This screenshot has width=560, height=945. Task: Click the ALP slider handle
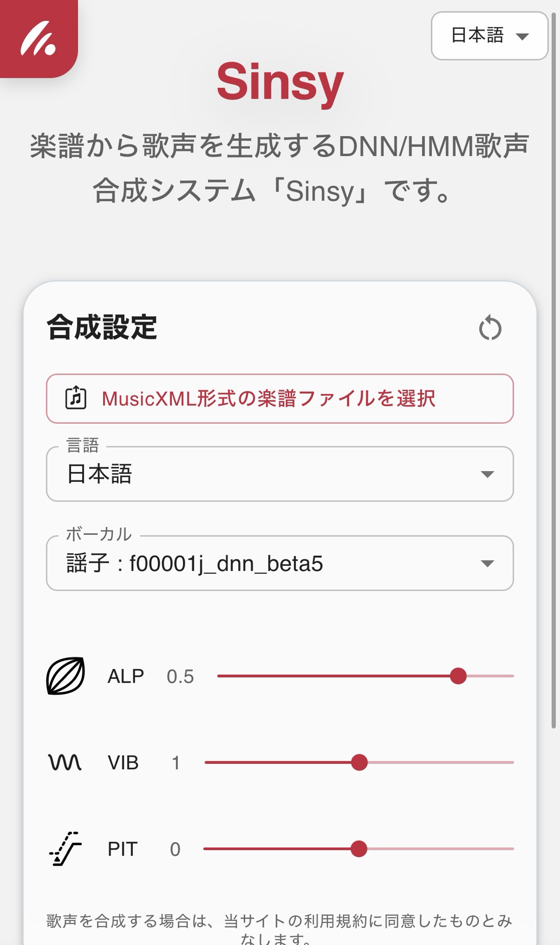(x=458, y=676)
